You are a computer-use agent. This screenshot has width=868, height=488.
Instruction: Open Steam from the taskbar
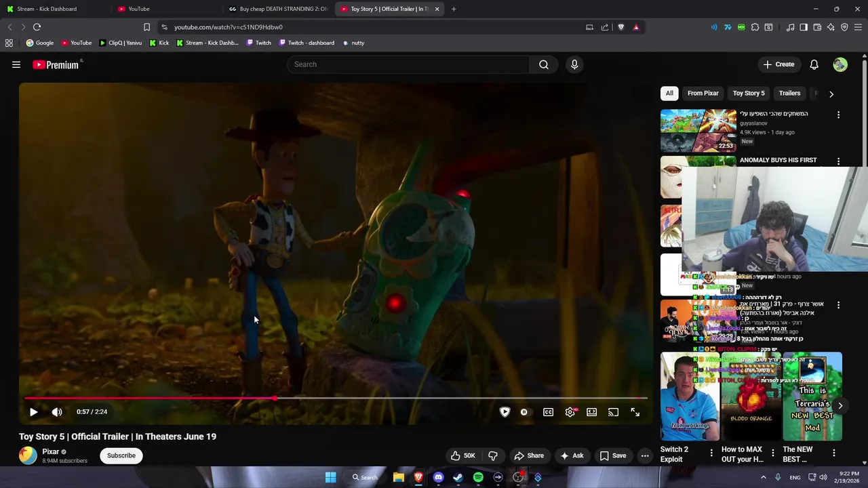point(458,477)
